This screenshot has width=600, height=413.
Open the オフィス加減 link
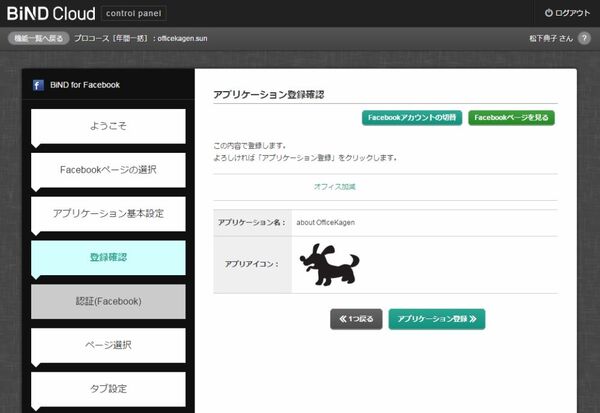pos(334,187)
